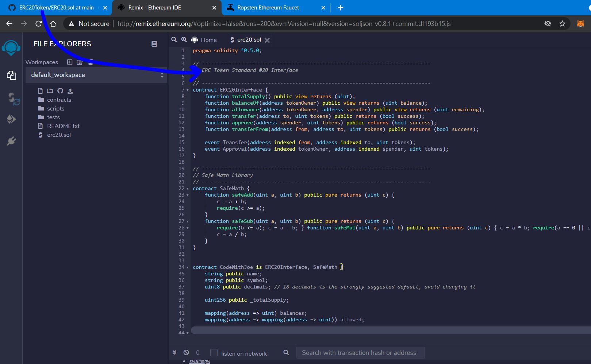591x364 pixels.
Task: Collapse ERC20Interface contract at line 7
Action: (188, 90)
